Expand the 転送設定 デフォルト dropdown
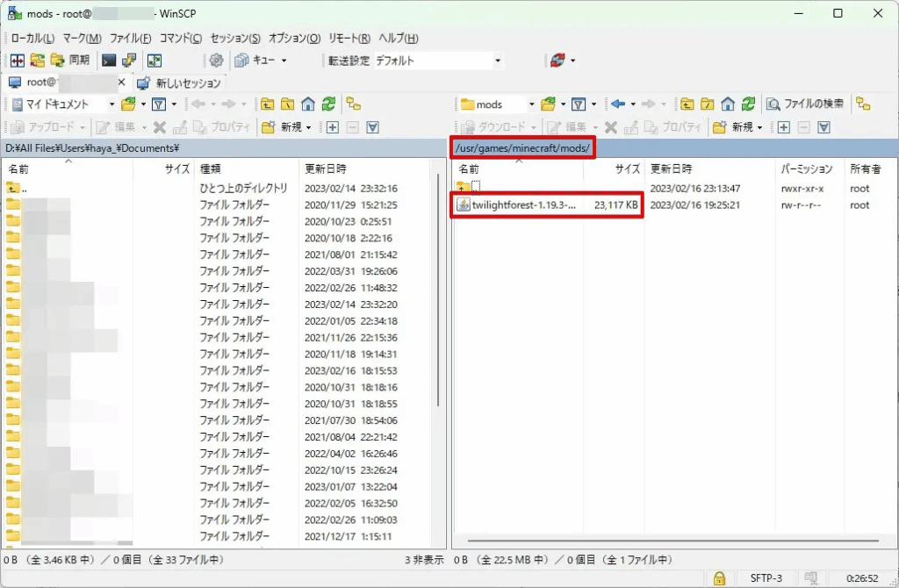 497,61
